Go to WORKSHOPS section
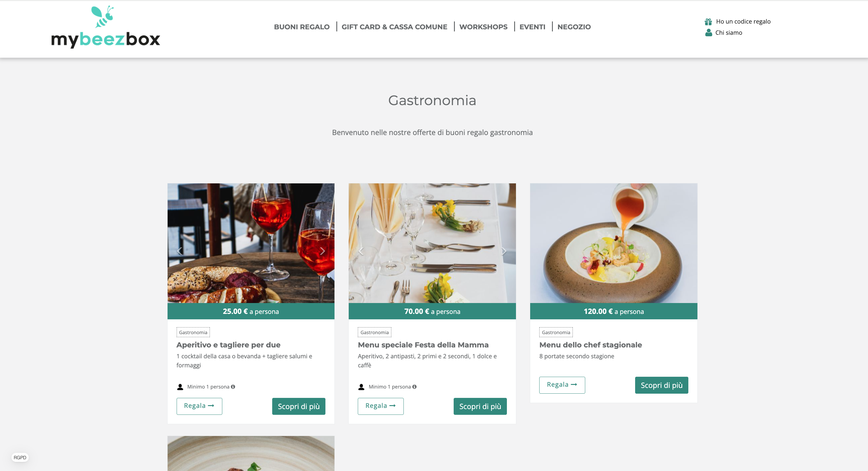The image size is (868, 471). [x=483, y=27]
